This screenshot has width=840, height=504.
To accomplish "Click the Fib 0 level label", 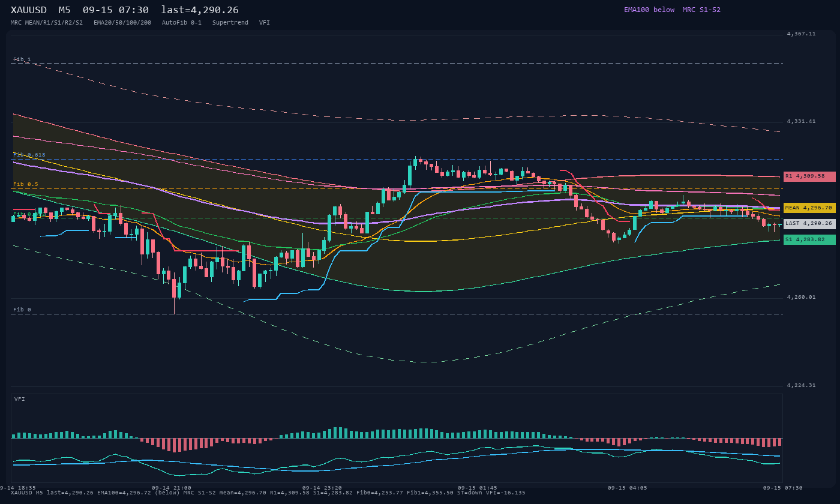I will pyautogui.click(x=22, y=310).
